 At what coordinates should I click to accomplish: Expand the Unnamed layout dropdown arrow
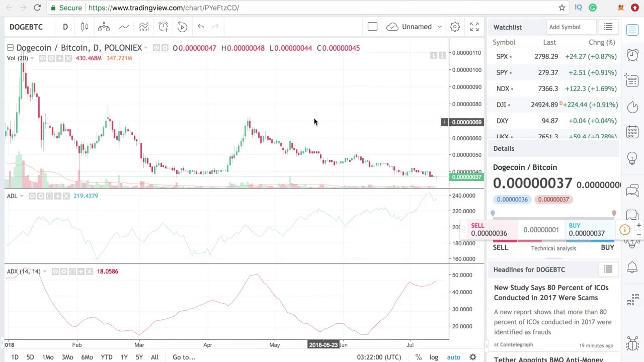click(439, 27)
